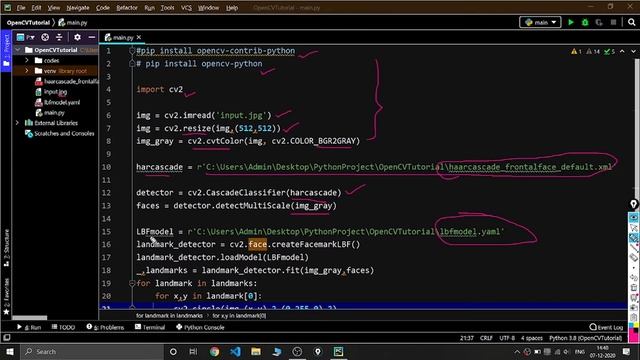640x360 pixels.
Task: Close the main.py editor tab
Action: [139, 37]
